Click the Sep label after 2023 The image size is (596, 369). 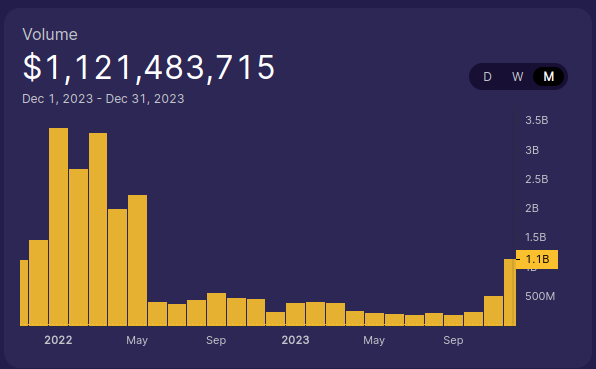pyautogui.click(x=453, y=340)
